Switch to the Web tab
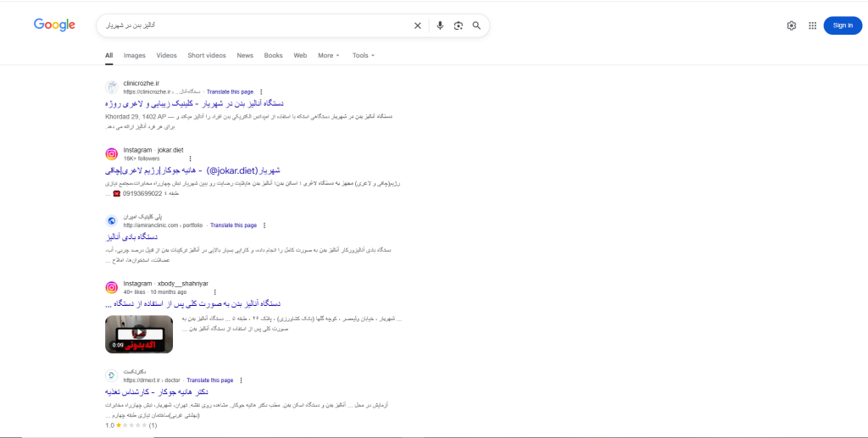The image size is (868, 438). (300, 55)
